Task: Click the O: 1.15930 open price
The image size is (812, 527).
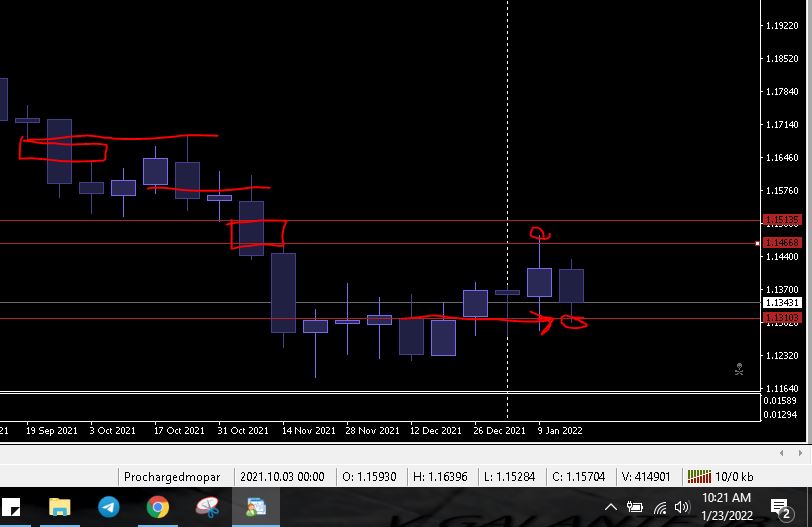Action: tap(369, 477)
